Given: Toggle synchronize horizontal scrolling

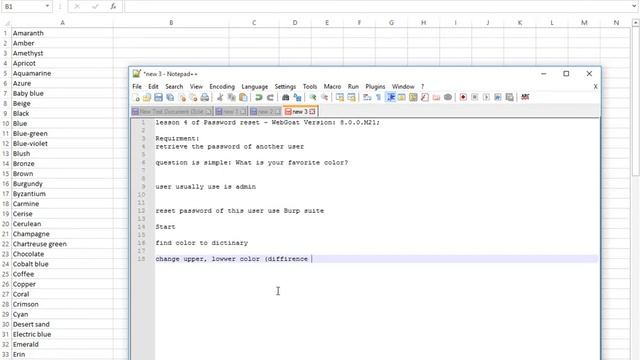Looking at the screenshot, I should pos(351,97).
